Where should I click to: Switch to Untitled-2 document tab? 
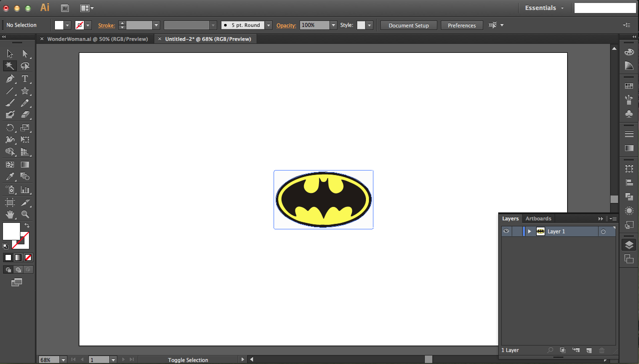(x=208, y=39)
